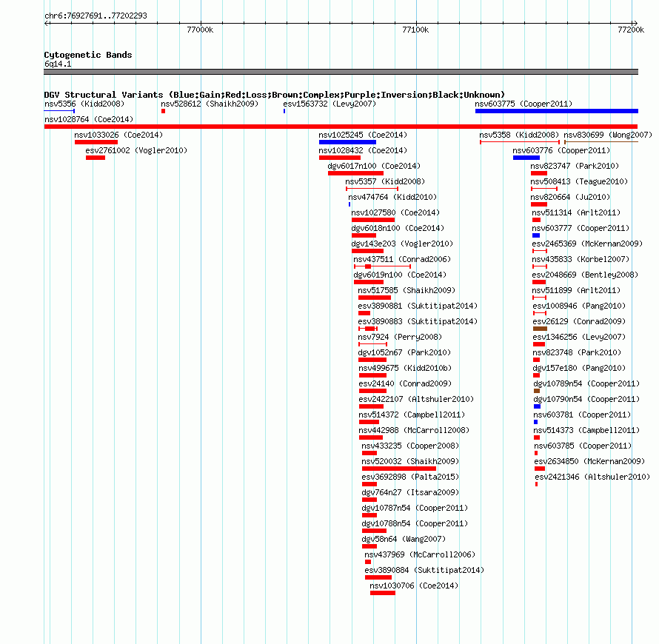The image size is (659, 644).
Task: Open nsv1027580 (Coe2014) entry
Action: click(395, 212)
